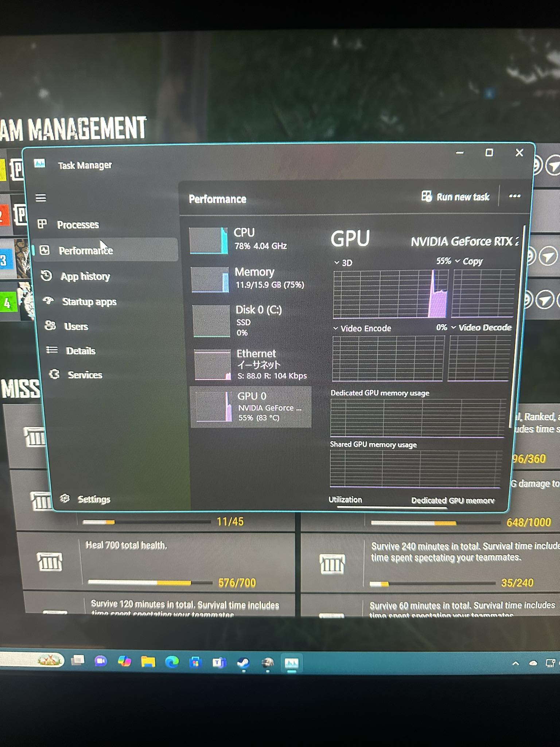Click the Startup apps gauge icon
The image size is (560, 747).
pos(48,301)
